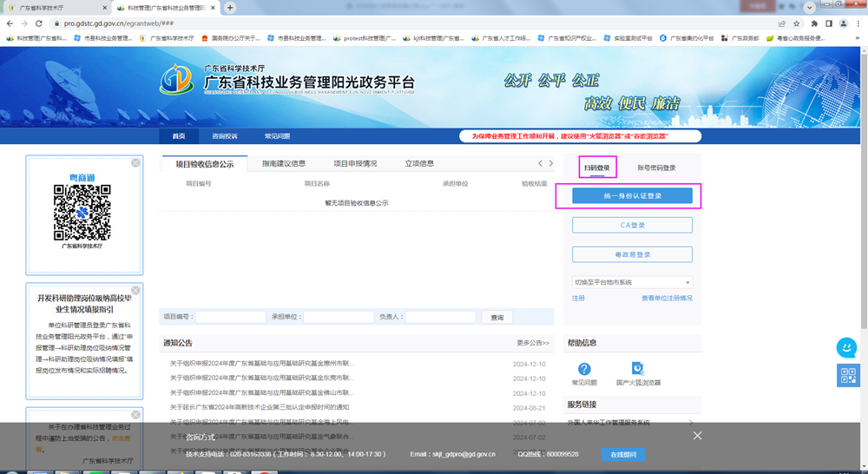868x474 pixels.
Task: Click the CA登录 button
Action: tap(632, 226)
